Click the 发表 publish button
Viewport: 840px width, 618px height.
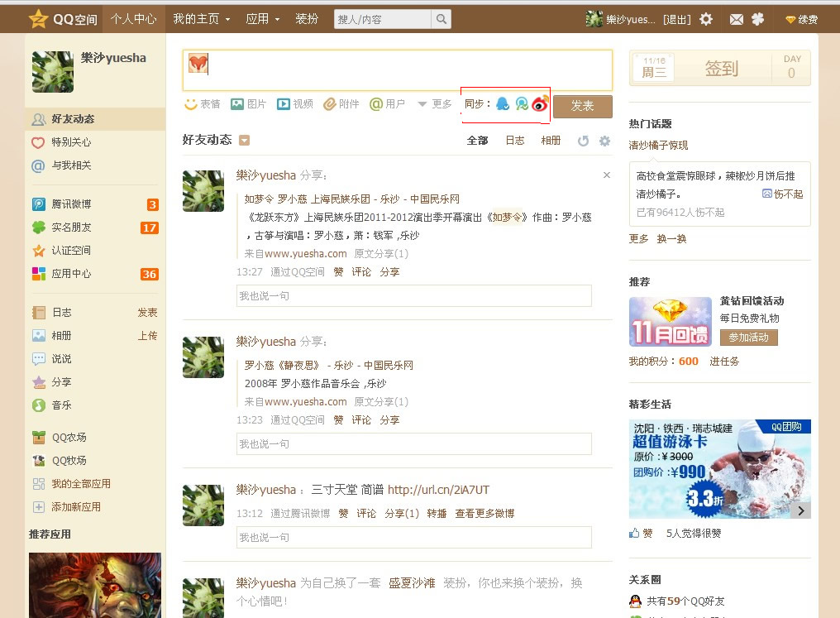[x=582, y=106]
